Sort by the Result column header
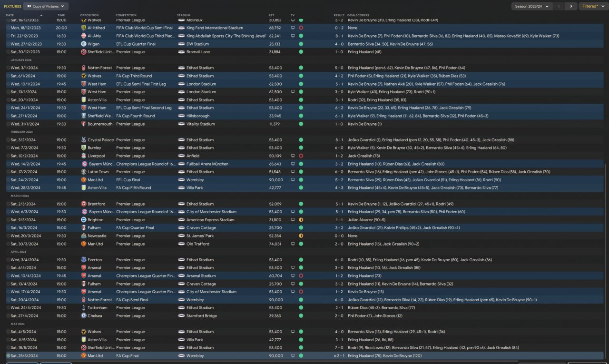The image size is (609, 364). [x=339, y=15]
